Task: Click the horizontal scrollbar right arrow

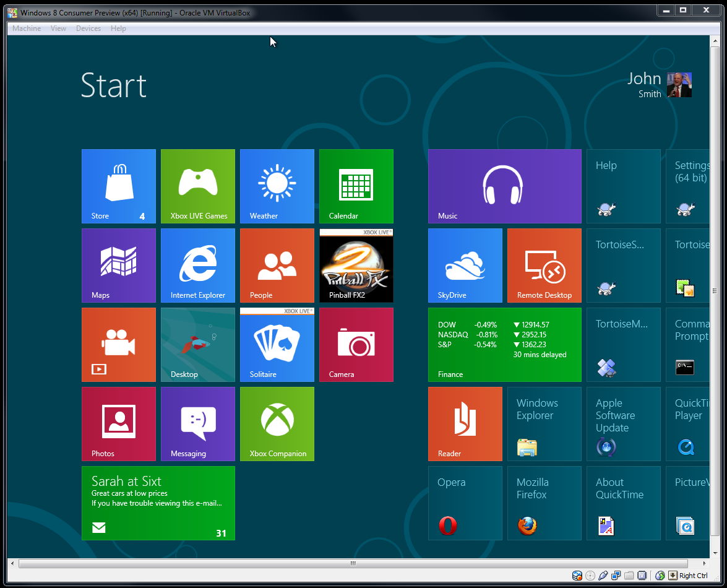Action: coord(704,563)
